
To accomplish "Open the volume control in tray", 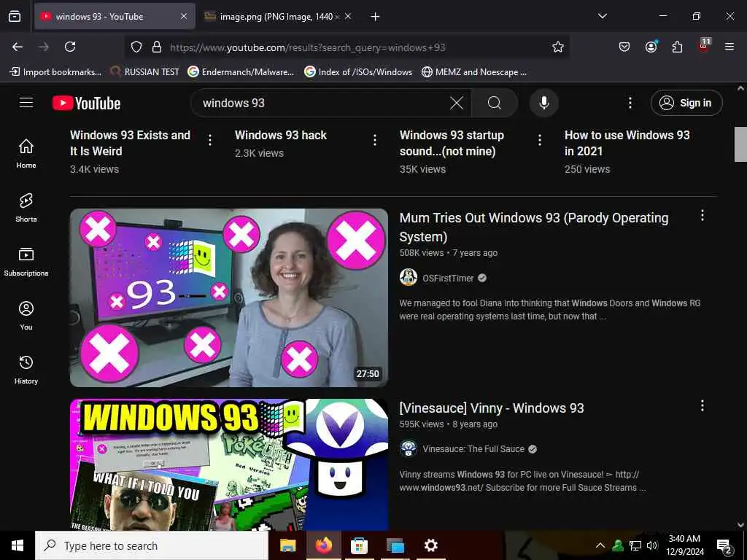I will [x=652, y=545].
